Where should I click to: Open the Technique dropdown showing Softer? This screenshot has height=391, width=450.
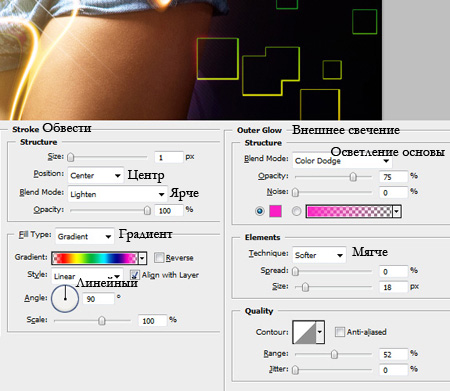(x=319, y=255)
